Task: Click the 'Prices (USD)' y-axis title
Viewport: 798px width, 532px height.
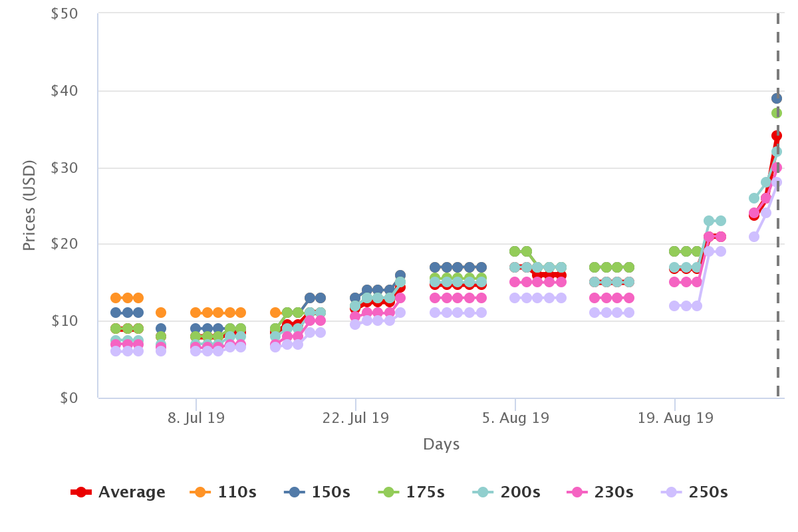Action: coord(29,207)
